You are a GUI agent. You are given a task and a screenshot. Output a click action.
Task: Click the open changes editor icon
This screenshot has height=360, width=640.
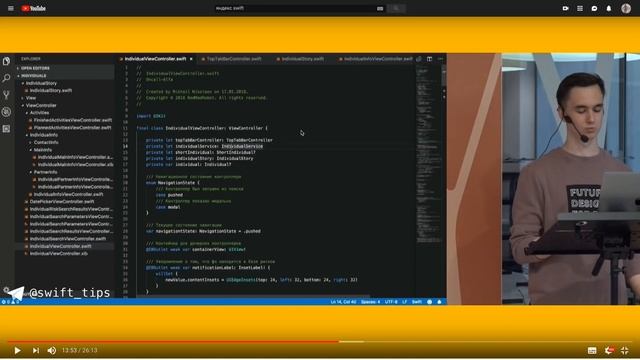[x=419, y=59]
